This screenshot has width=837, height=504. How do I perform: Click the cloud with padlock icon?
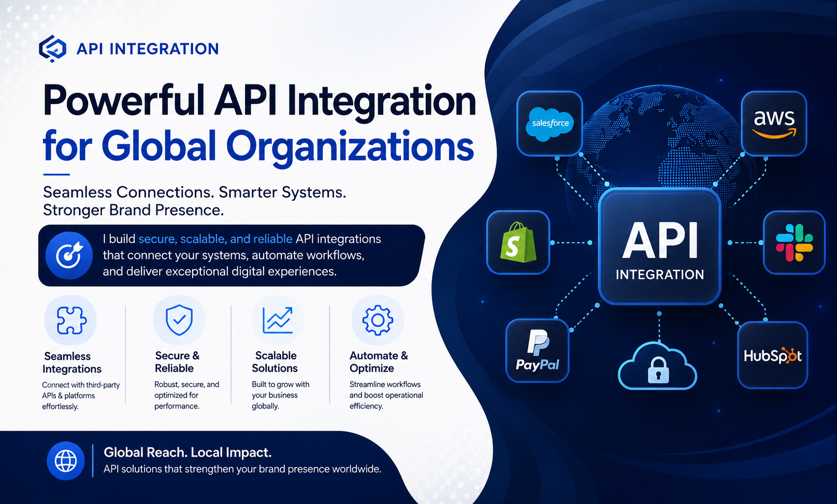[658, 366]
